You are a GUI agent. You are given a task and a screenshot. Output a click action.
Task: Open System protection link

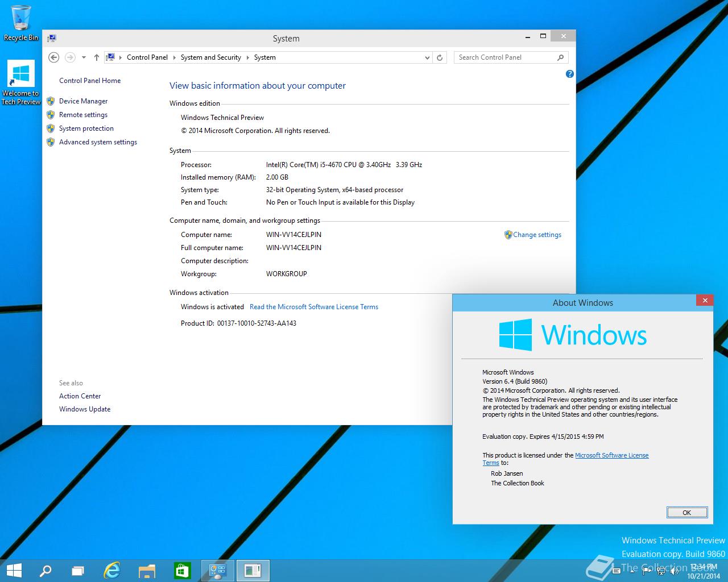click(86, 128)
